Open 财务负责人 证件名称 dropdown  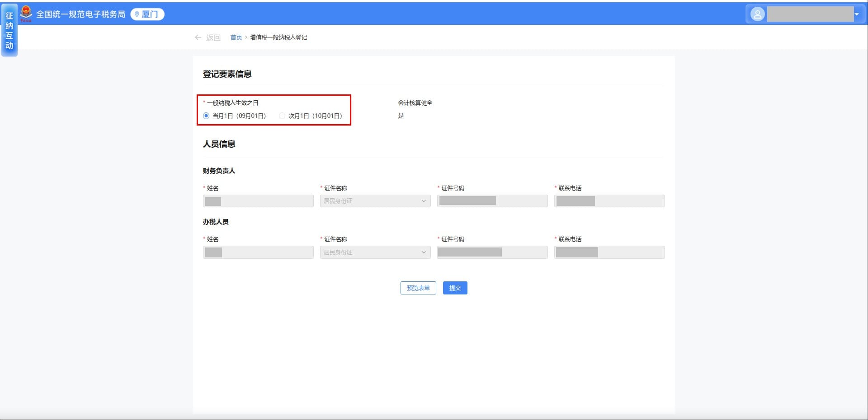tap(375, 201)
